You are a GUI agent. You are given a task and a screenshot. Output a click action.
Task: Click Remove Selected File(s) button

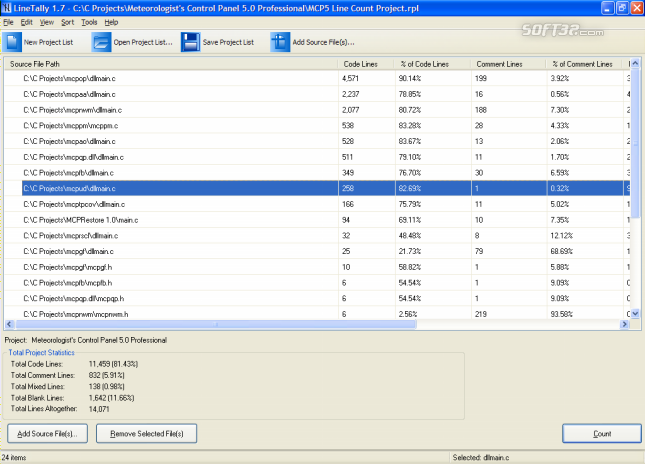tap(146, 434)
